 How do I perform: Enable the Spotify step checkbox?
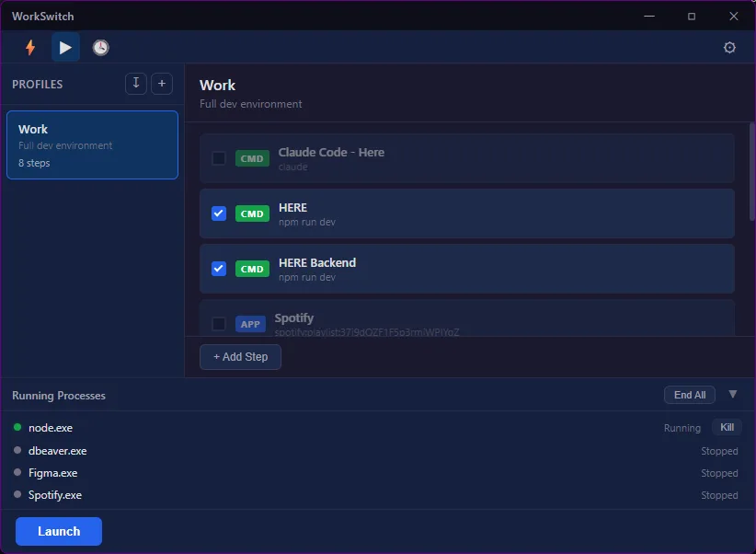point(219,324)
